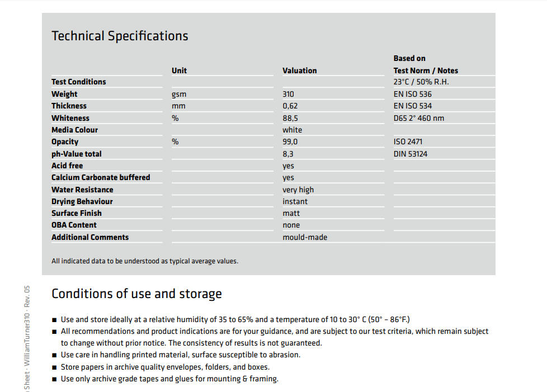Select the Thickness value 0,62
Viewport: 547px width, 392px height.
click(290, 106)
